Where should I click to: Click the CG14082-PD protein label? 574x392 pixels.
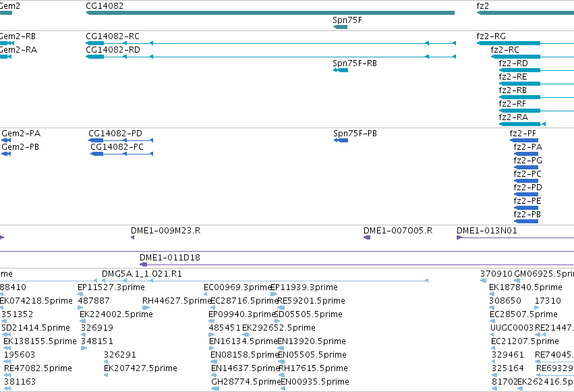115,134
